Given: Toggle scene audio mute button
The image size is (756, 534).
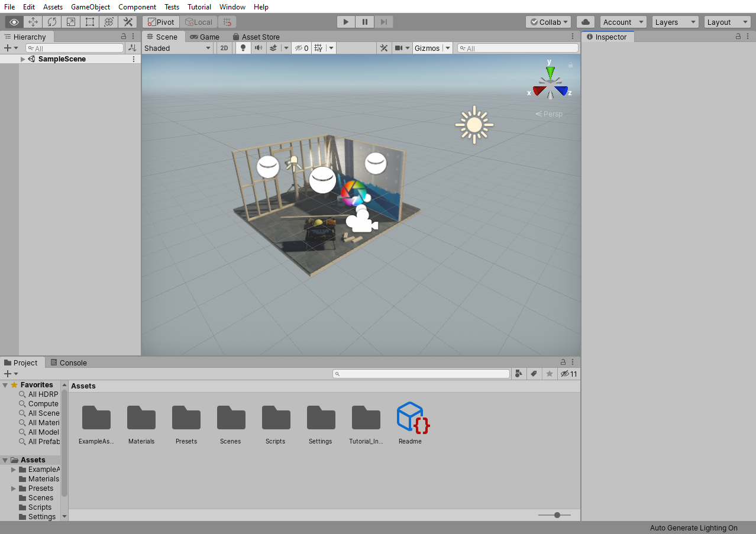Looking at the screenshot, I should tap(258, 48).
